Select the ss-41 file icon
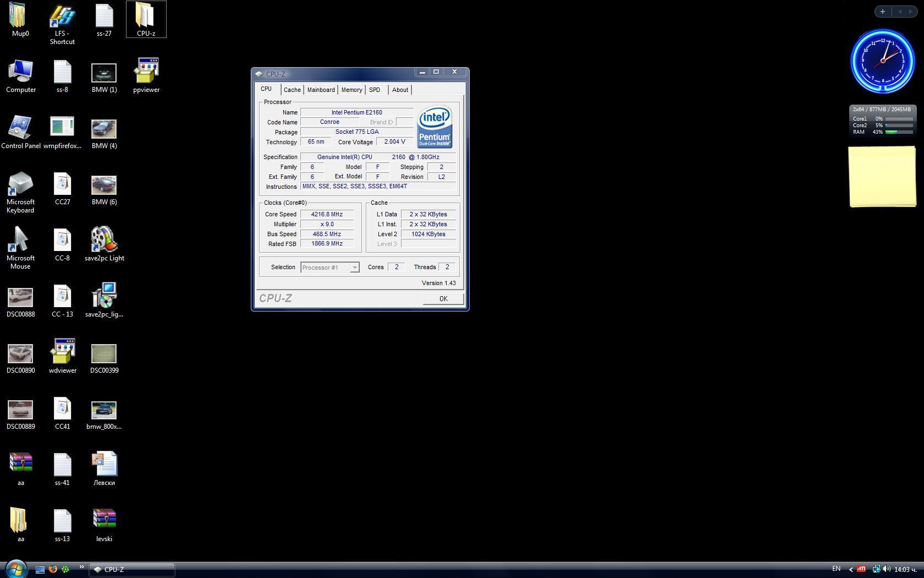This screenshot has height=578, width=924. 62,465
